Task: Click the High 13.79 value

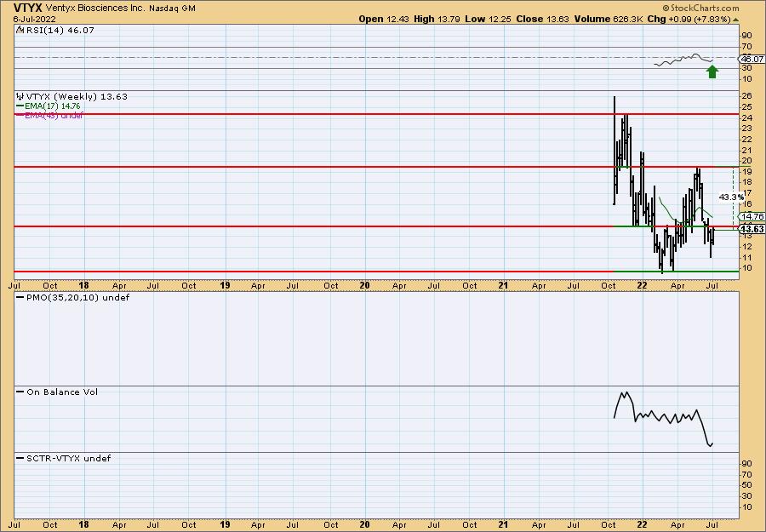Action: [x=437, y=19]
